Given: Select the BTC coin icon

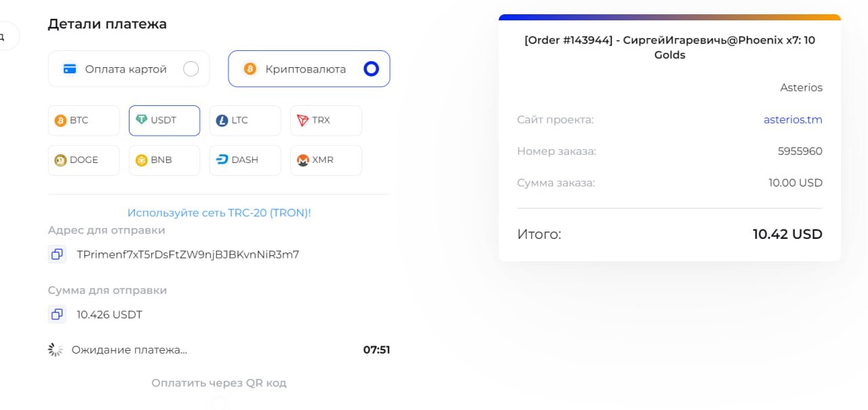Looking at the screenshot, I should (61, 121).
